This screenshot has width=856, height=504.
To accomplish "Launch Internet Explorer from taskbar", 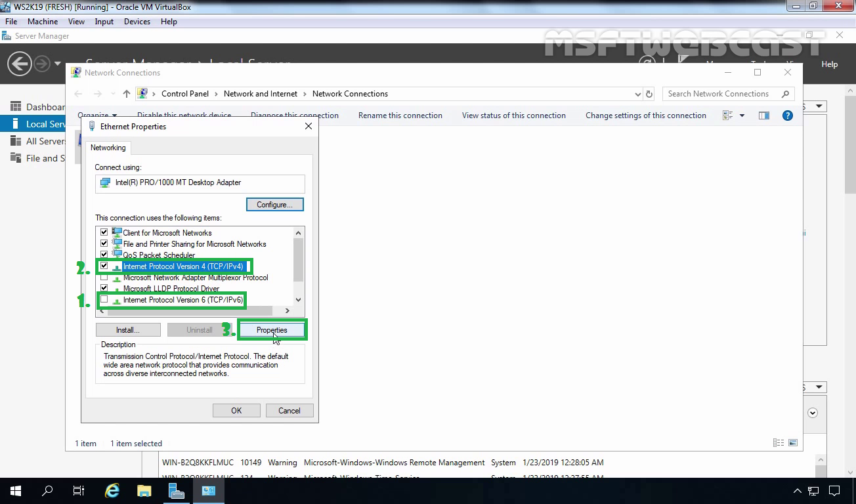I will click(112, 491).
